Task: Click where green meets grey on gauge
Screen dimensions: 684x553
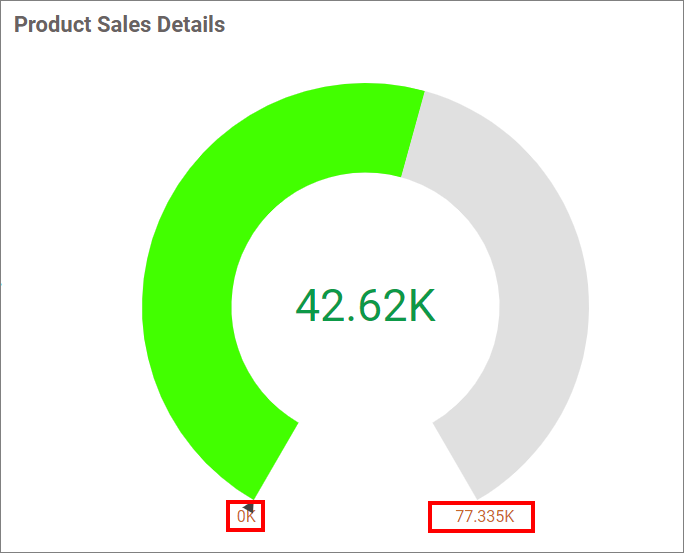Action: point(413,134)
